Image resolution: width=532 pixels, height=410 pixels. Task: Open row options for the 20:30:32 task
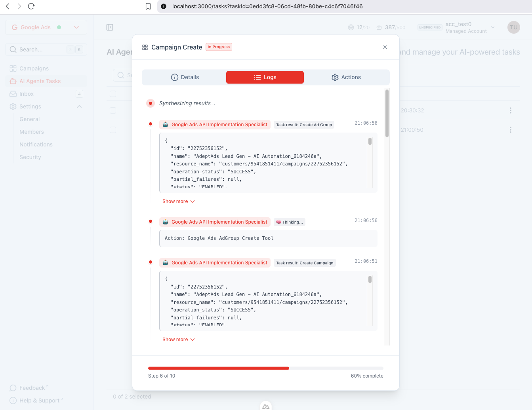[511, 110]
